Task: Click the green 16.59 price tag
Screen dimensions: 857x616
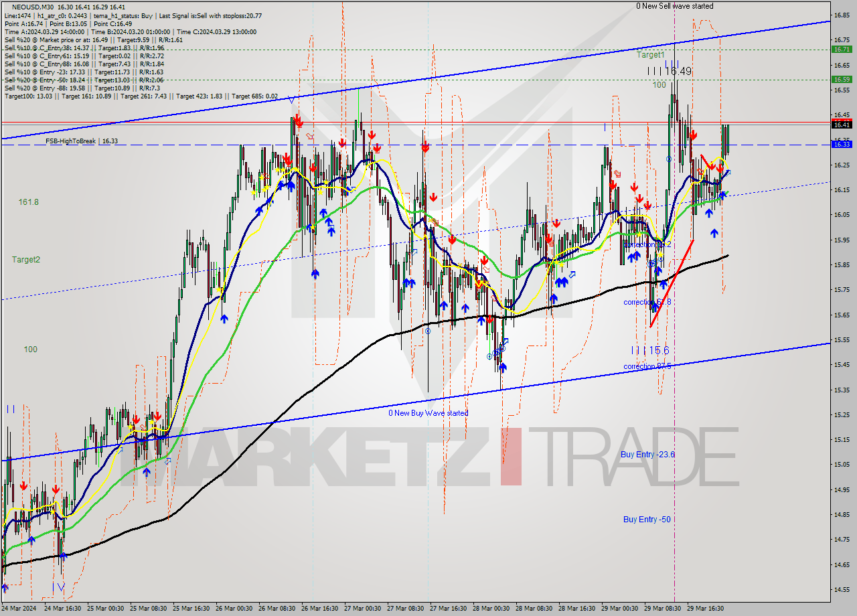Action: 842,79
